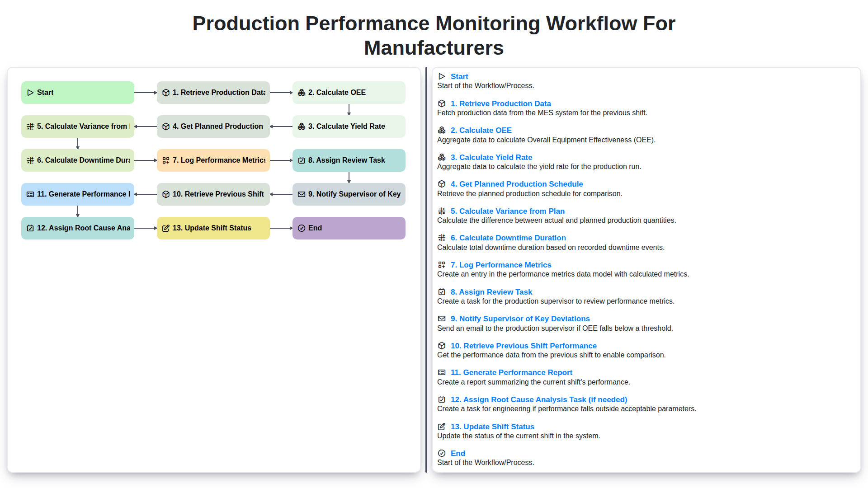Click the envelope icon on Notify Supervisor node

[x=302, y=194]
